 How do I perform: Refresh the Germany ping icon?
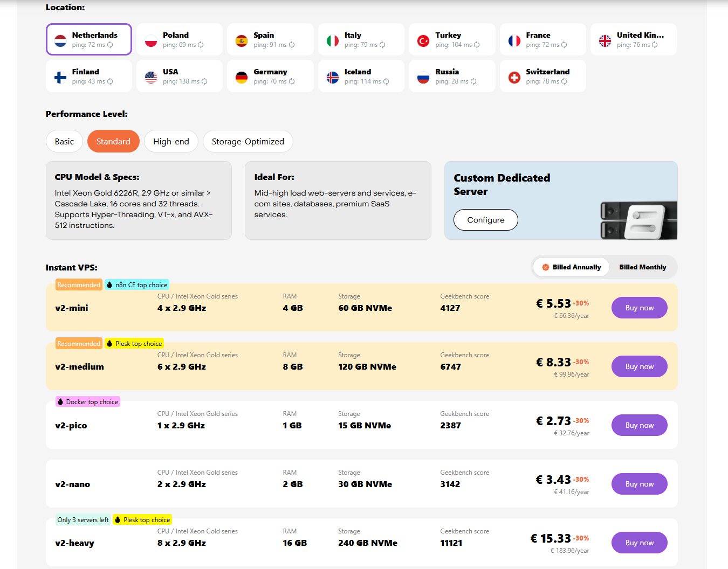coord(292,82)
